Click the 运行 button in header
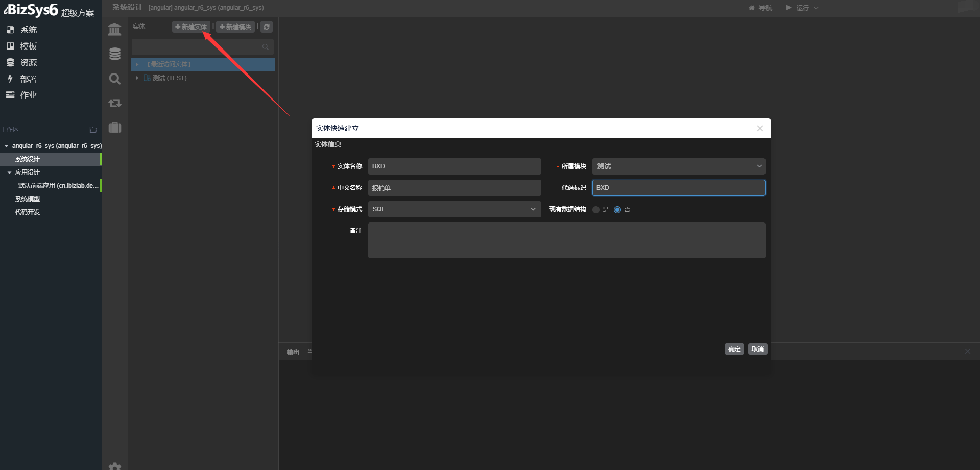This screenshot has width=980, height=470. (802, 8)
